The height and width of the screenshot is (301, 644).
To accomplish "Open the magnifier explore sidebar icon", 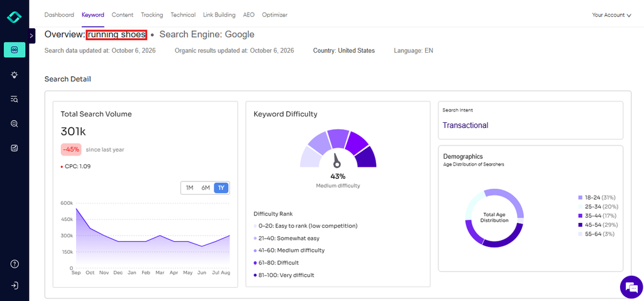I will click(14, 124).
